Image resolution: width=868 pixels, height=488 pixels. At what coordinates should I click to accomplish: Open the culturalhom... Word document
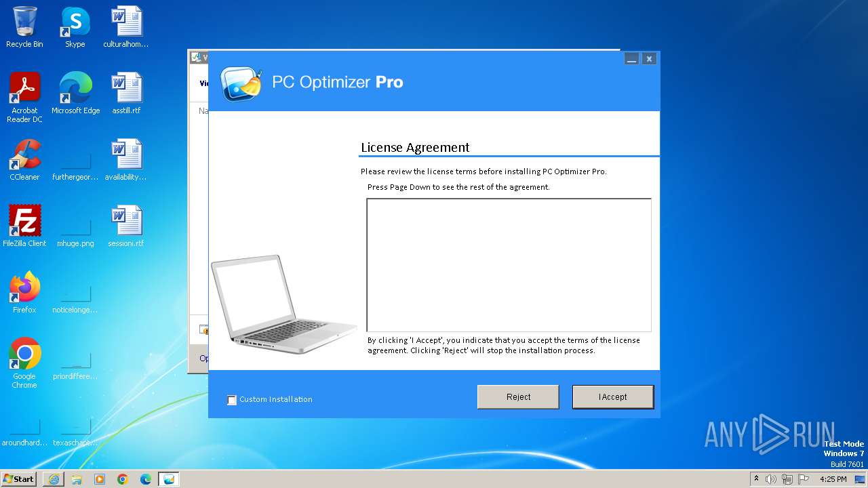coord(126,27)
